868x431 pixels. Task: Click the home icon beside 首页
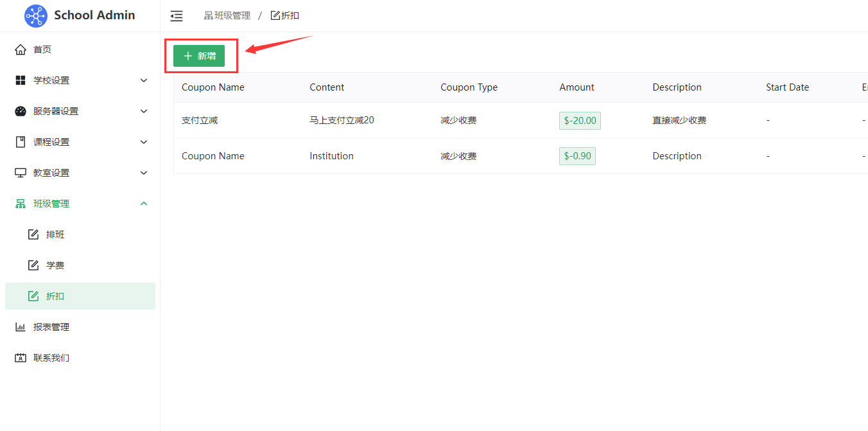(x=21, y=49)
